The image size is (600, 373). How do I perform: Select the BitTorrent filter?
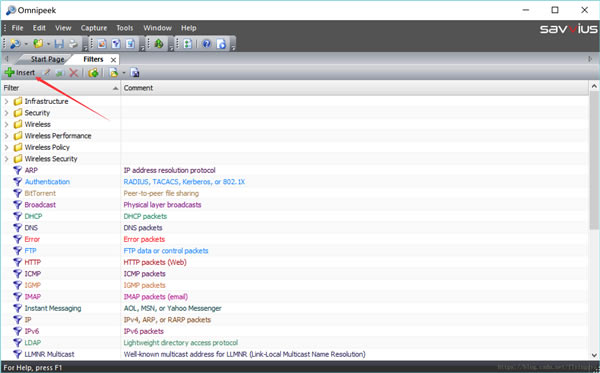[x=40, y=193]
